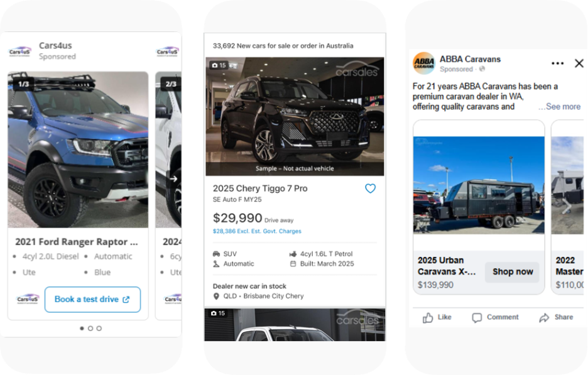This screenshot has width=588, height=375.
Task: Click the Share arrow icon
Action: [544, 318]
